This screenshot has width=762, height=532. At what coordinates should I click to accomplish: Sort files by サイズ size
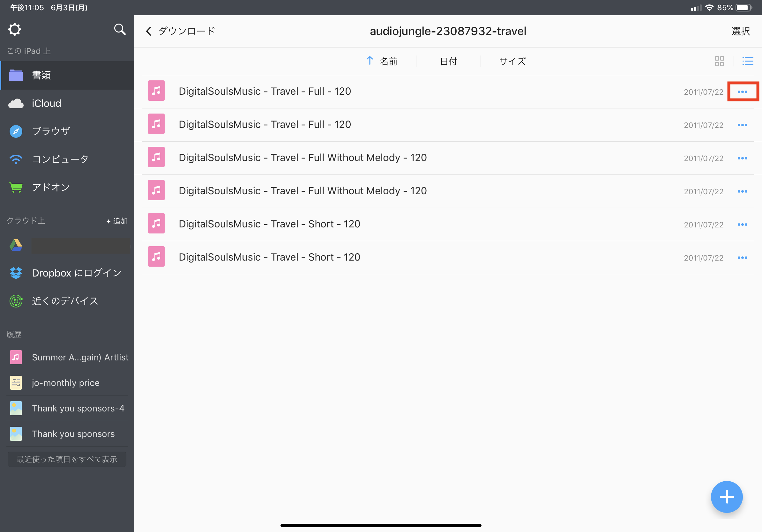click(x=512, y=61)
